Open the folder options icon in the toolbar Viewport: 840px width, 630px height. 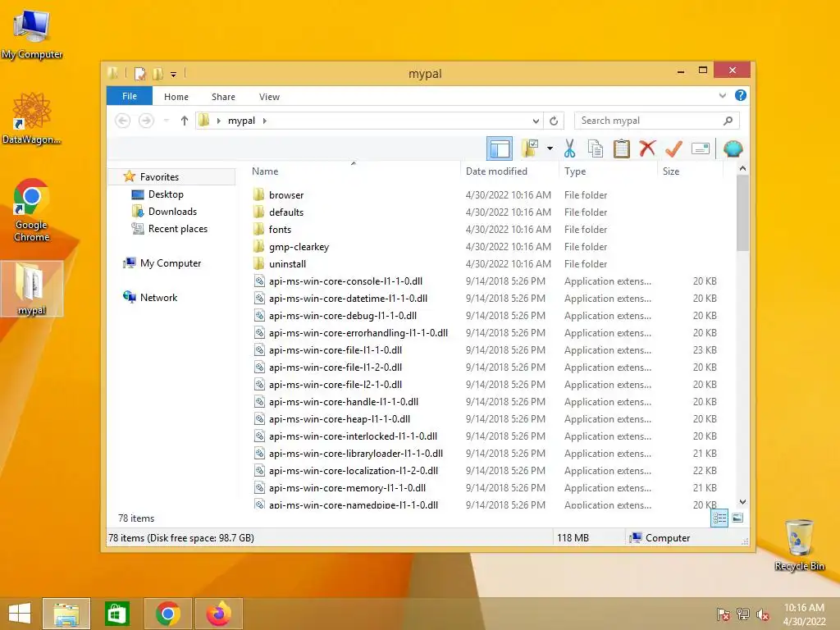coord(530,148)
